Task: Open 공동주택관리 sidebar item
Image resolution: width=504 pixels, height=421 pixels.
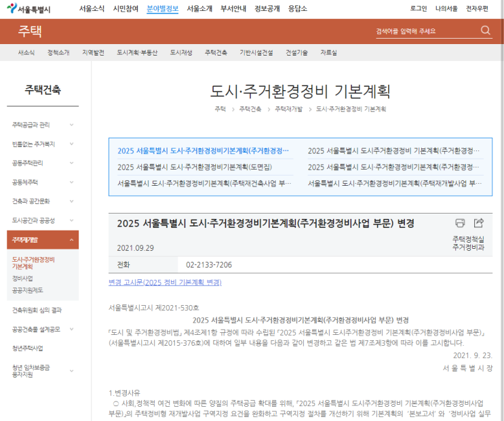Action: tap(28, 163)
